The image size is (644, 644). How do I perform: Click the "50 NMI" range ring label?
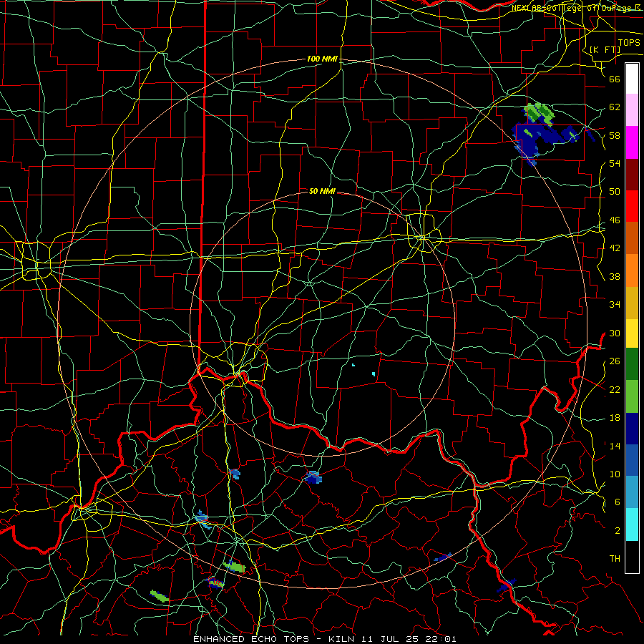[x=322, y=191]
